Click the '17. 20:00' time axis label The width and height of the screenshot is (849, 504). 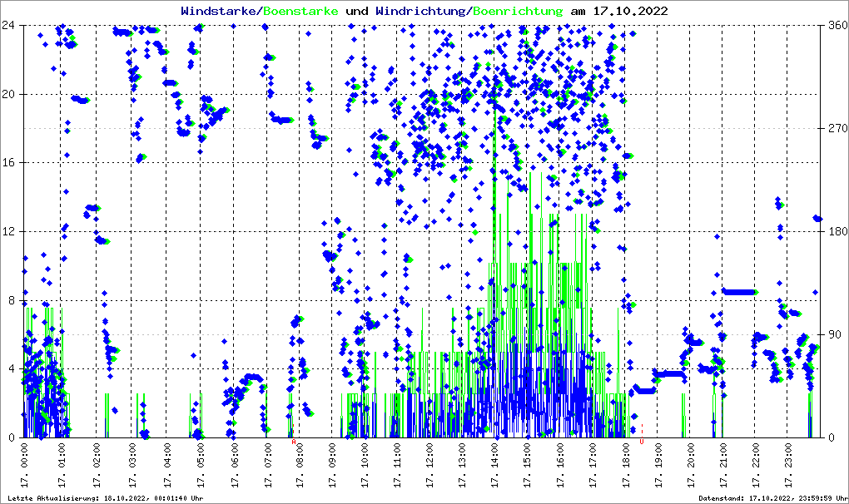[x=690, y=465]
